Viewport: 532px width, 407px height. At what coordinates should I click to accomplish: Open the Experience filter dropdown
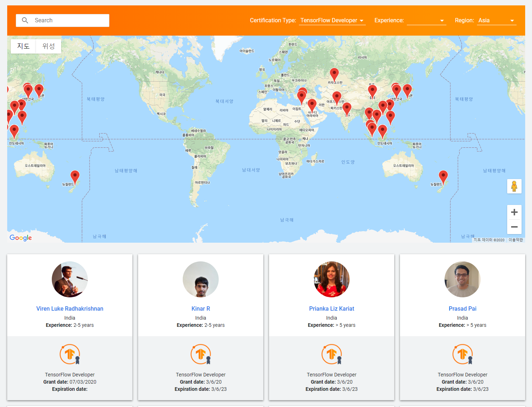[426, 20]
